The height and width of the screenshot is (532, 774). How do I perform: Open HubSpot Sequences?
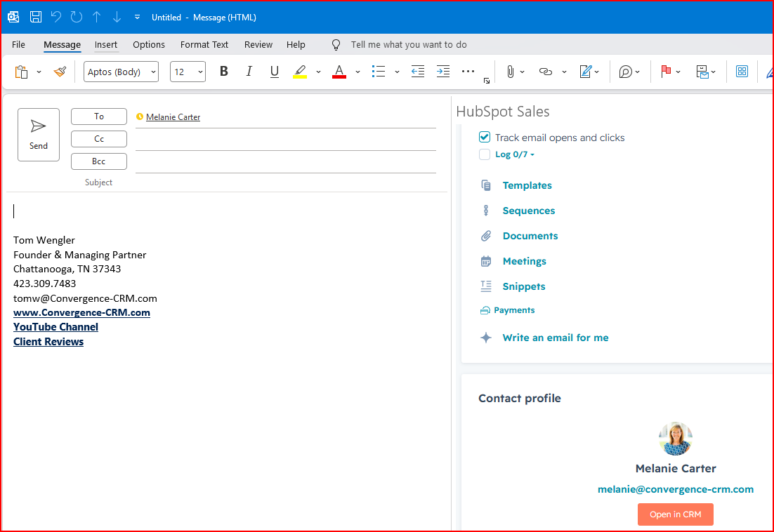529,211
